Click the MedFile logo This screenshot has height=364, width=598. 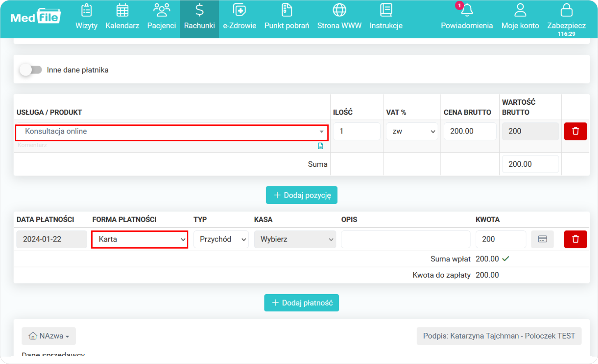pyautogui.click(x=35, y=17)
